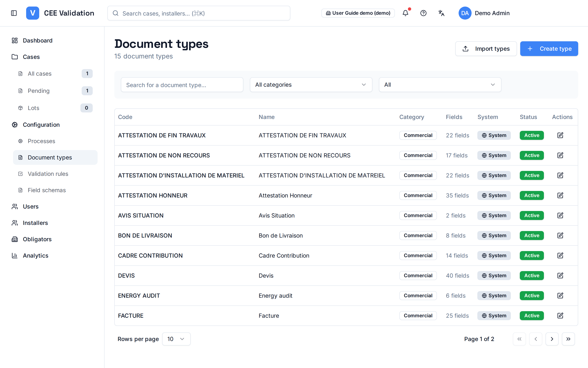Open the Obligators page
This screenshot has height=368, width=588.
tap(37, 239)
